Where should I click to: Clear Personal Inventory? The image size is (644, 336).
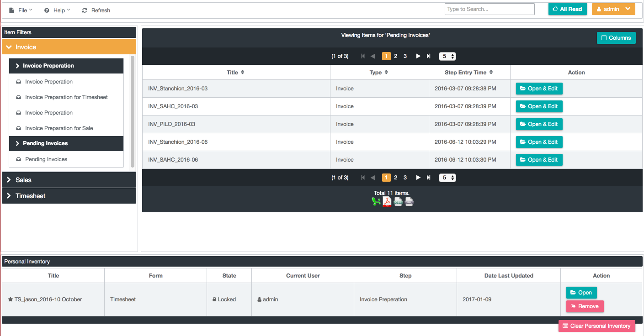597,326
